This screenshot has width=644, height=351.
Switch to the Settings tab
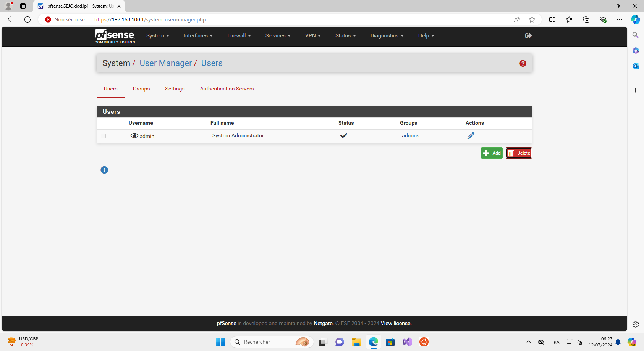(x=175, y=89)
